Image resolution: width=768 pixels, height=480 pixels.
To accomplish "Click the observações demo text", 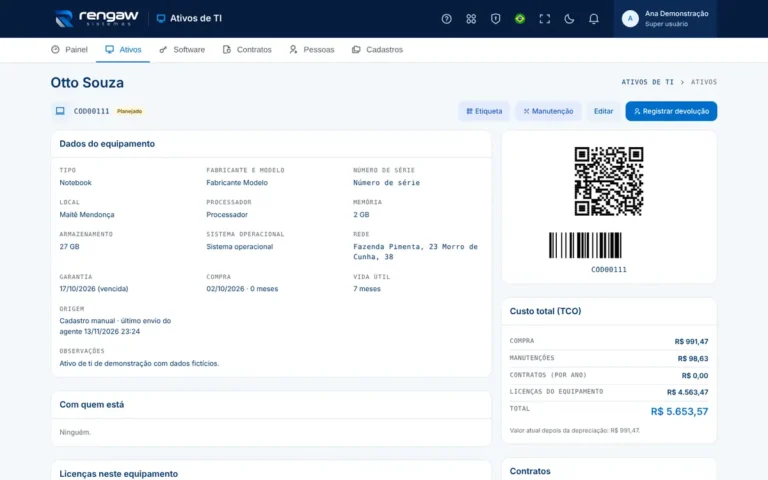I will (139, 363).
